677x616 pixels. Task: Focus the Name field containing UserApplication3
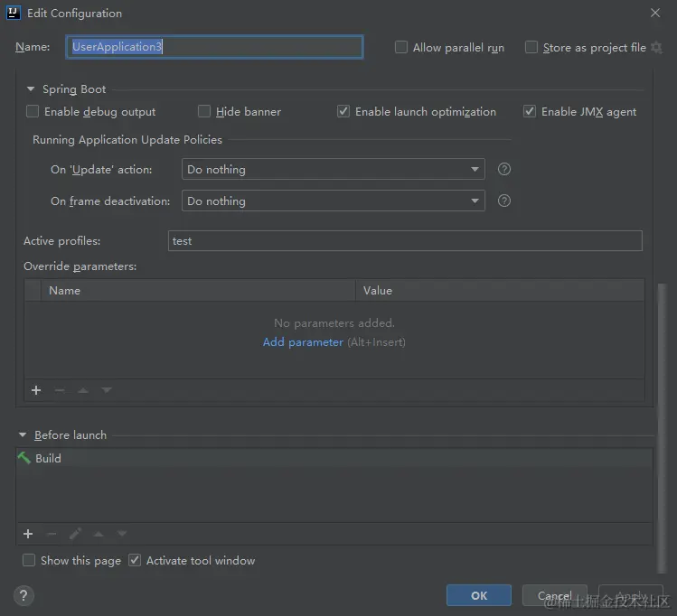(x=214, y=47)
